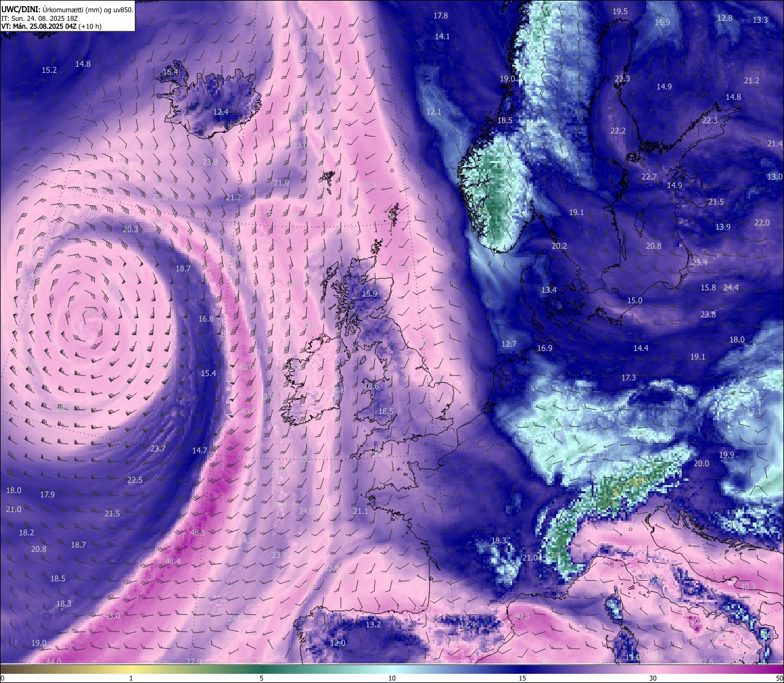Click the map value 17.3
Screen dimensions: 784x683
pos(628,378)
